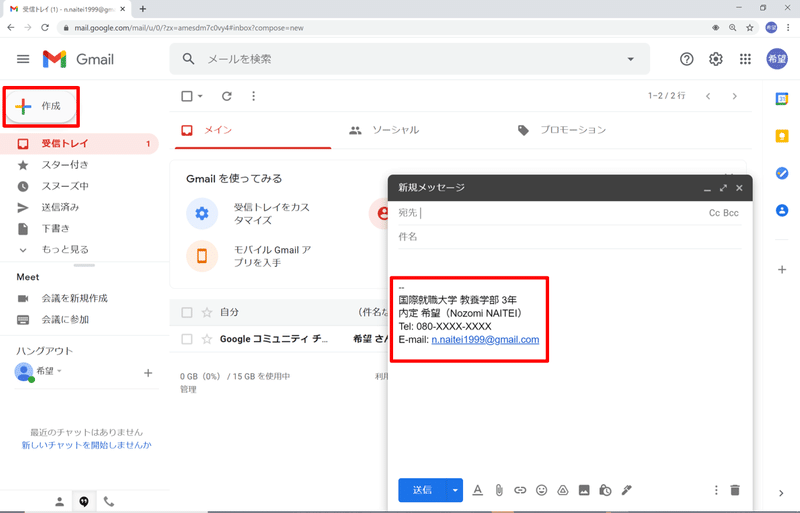
Task: Add Cc recipients
Action: [x=714, y=213]
